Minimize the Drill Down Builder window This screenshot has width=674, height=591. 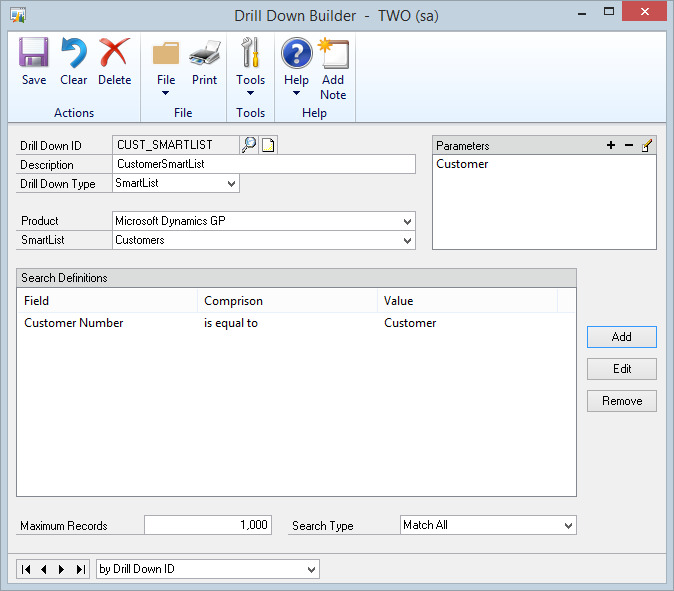pyautogui.click(x=582, y=13)
